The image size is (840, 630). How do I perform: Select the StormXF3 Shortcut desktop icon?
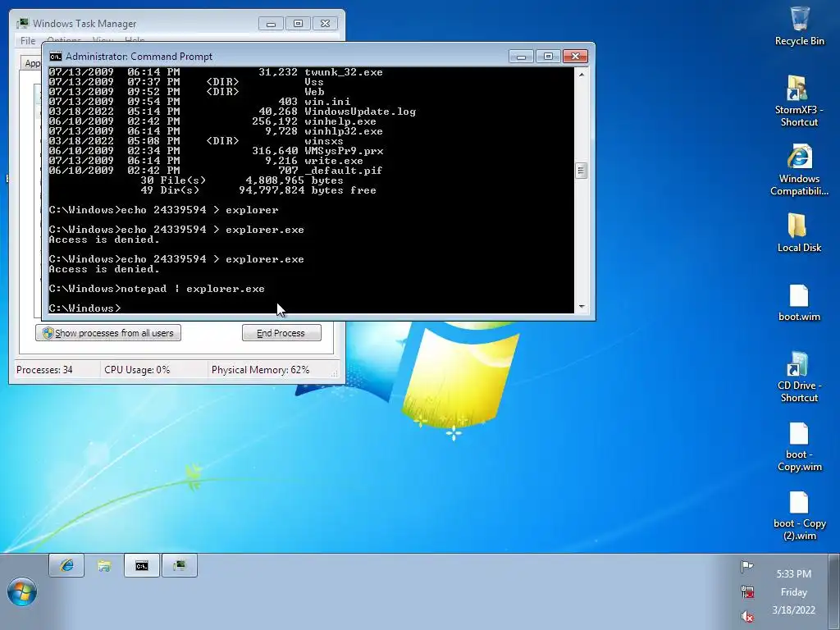(799, 101)
